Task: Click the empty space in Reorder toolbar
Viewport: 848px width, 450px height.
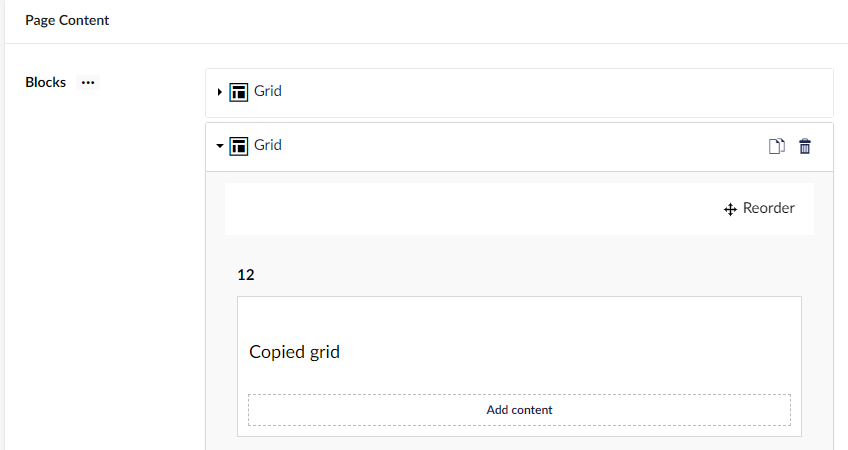Action: click(x=471, y=209)
